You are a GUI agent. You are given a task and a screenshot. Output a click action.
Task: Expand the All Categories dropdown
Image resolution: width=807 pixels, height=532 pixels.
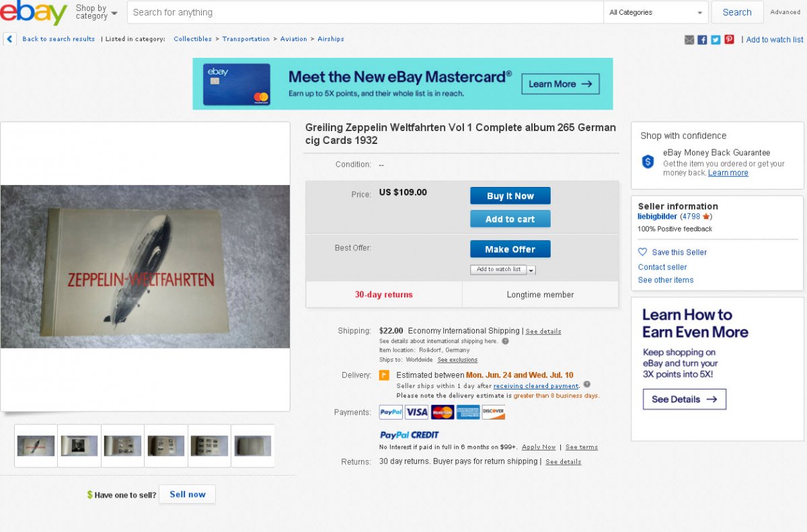(x=656, y=12)
